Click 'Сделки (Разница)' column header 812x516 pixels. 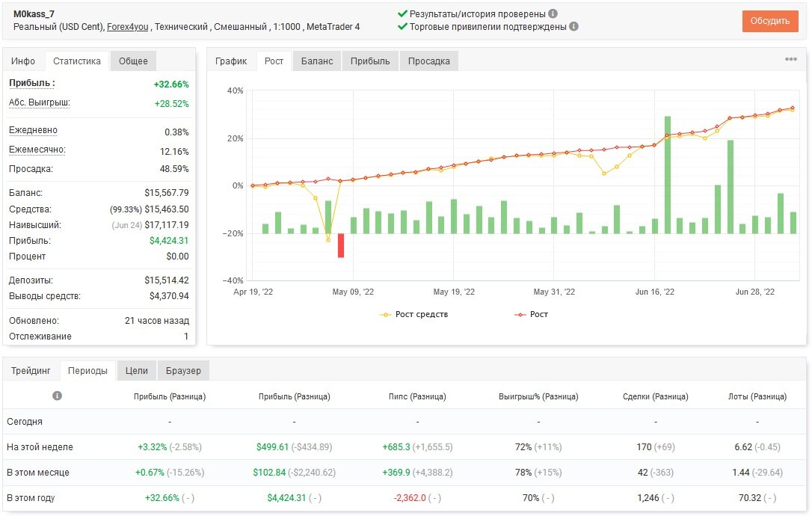point(656,397)
